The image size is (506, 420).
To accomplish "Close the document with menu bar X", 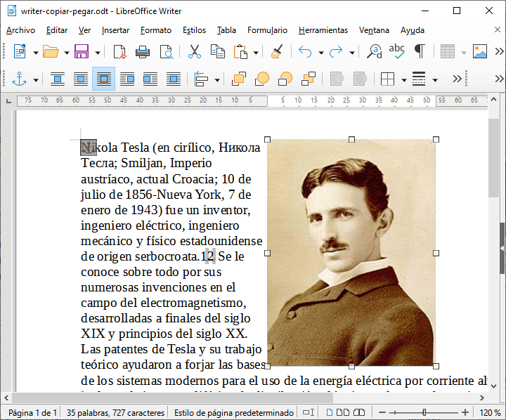I will [498, 29].
